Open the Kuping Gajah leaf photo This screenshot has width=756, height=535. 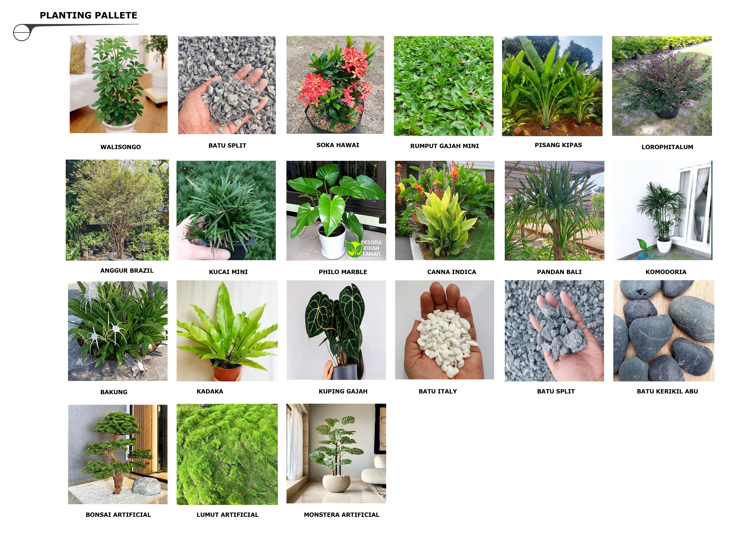pyautogui.click(x=336, y=330)
